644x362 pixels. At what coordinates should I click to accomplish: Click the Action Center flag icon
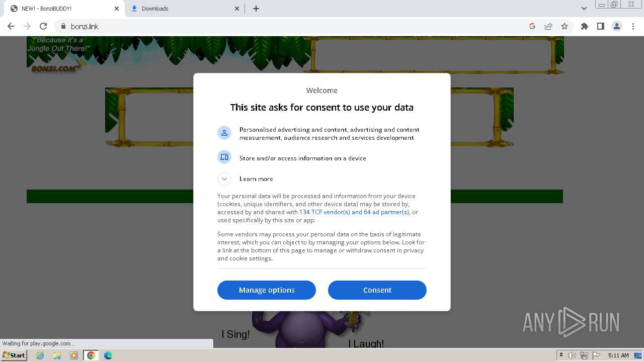pyautogui.click(x=596, y=355)
